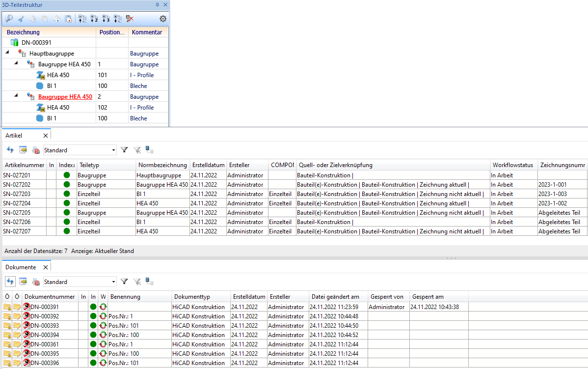Switch to the Artikel tab
The height and width of the screenshot is (369, 588).
pos(14,135)
